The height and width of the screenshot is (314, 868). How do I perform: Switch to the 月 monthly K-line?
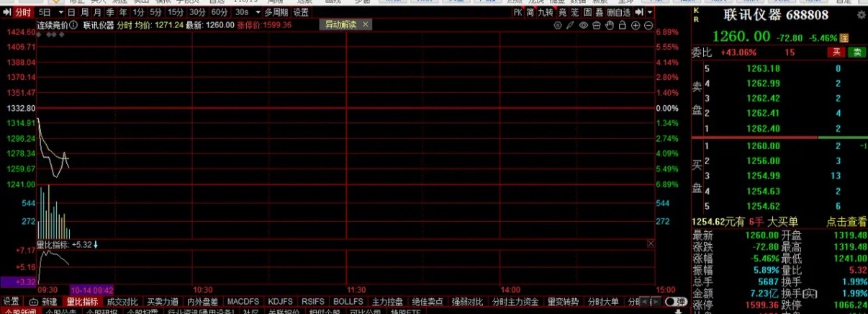tap(98, 12)
